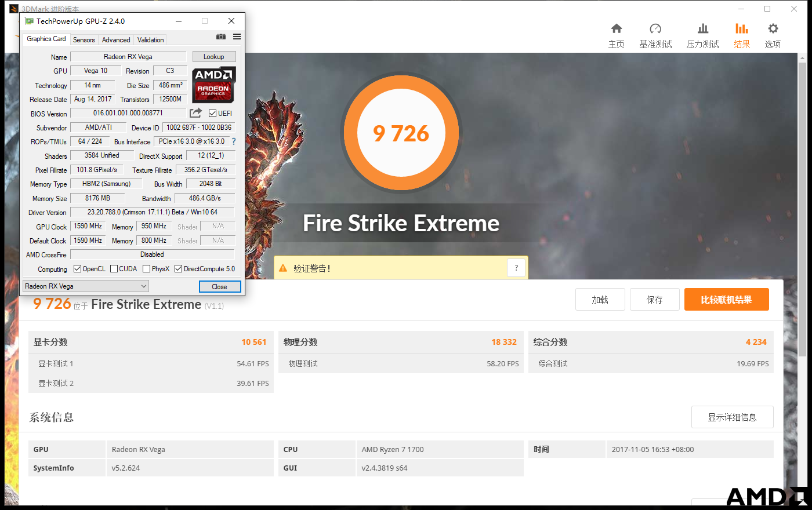Click the GPU Clock 1590 MHz field
This screenshot has width=812, height=510.
tap(88, 226)
